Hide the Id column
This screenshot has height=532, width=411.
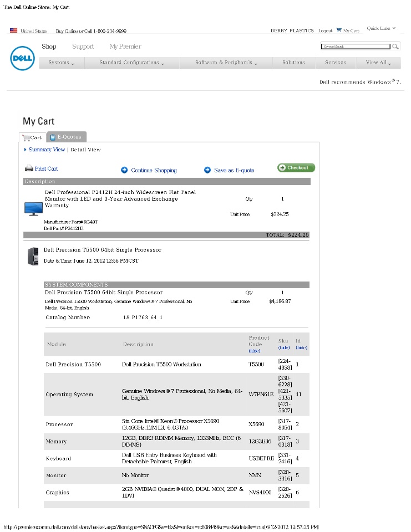click(x=301, y=347)
